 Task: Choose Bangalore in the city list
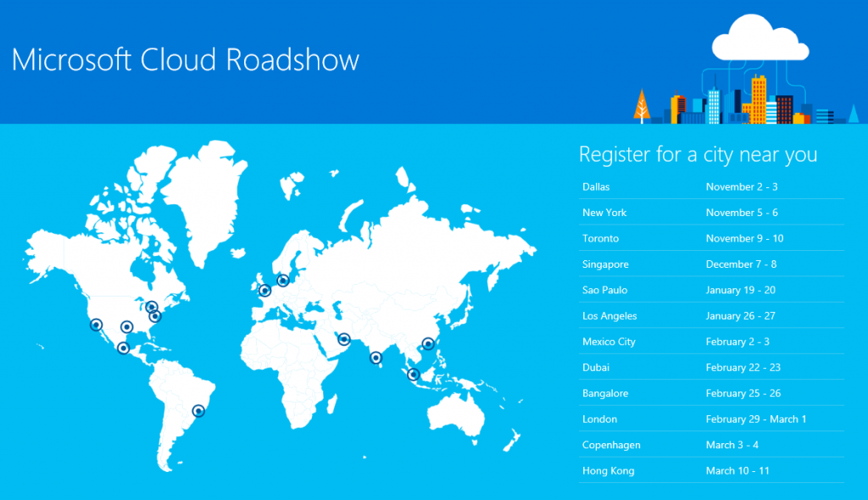(x=605, y=394)
